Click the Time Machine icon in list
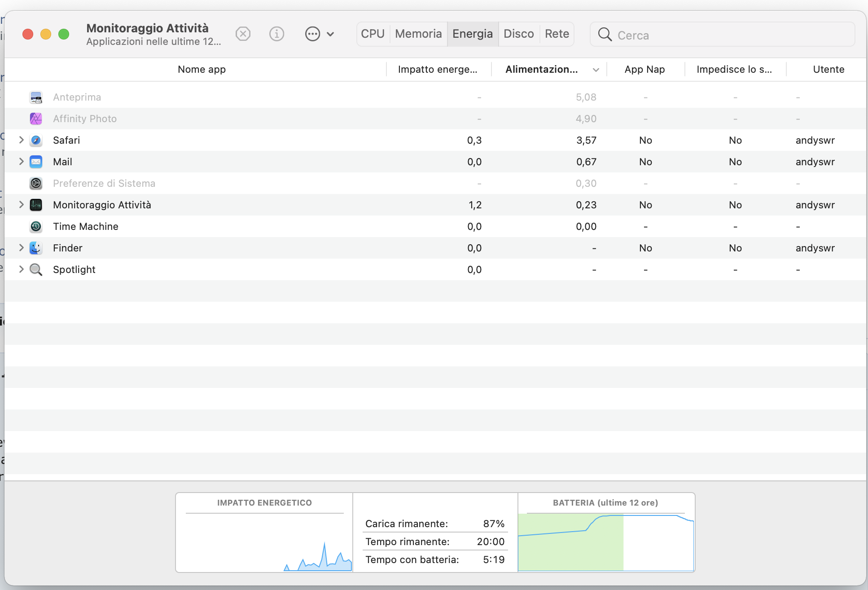Viewport: 868px width, 590px height. (36, 227)
